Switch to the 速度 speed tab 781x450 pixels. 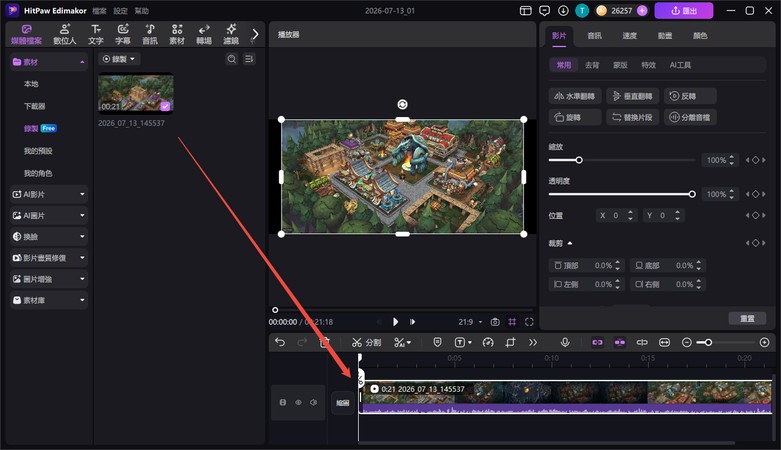(x=630, y=35)
